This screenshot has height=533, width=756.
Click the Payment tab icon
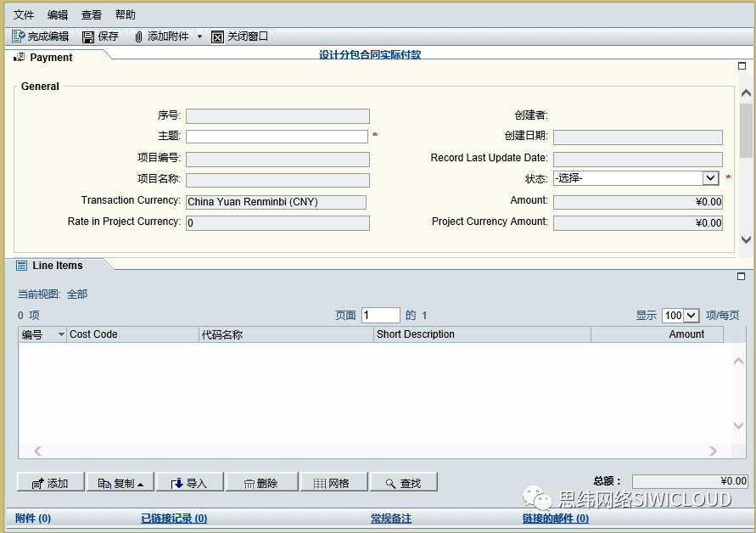[20, 57]
